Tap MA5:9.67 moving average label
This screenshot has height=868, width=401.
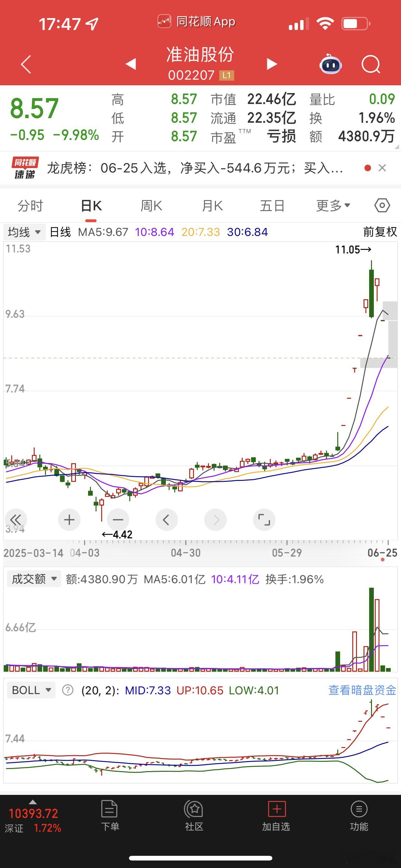(x=103, y=232)
